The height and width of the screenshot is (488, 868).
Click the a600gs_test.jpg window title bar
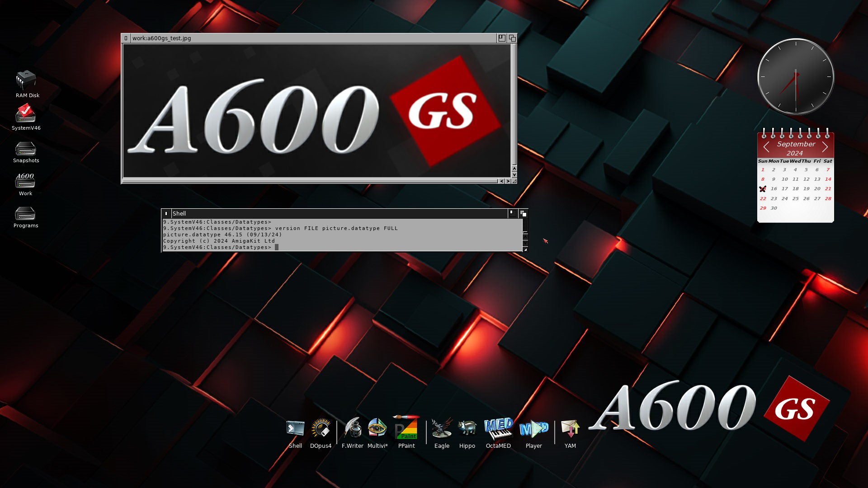313,38
